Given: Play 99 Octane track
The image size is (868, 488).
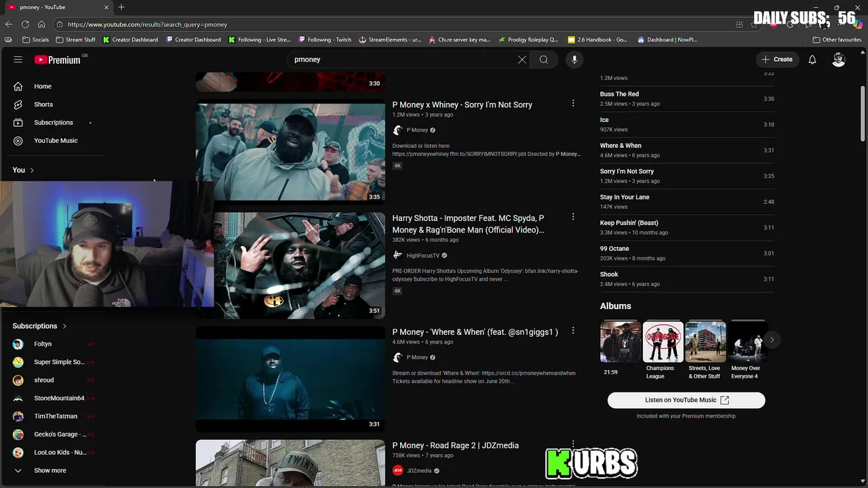Looking at the screenshot, I should coord(687,253).
